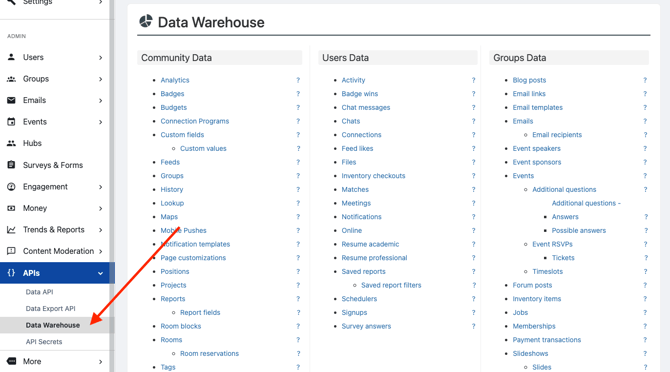Open the Badge wins link
This screenshot has width=670, height=372.
[x=360, y=94]
